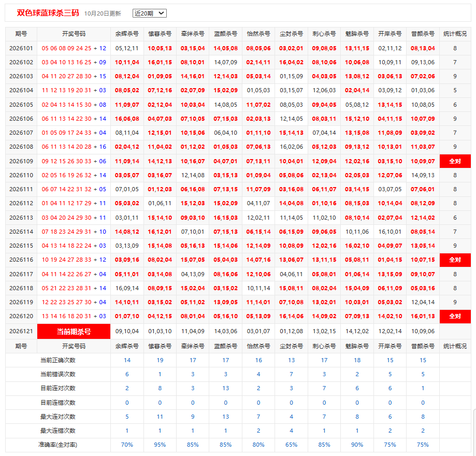The image size is (476, 456).
Task: Select period number 2026121
Action: click(21, 331)
